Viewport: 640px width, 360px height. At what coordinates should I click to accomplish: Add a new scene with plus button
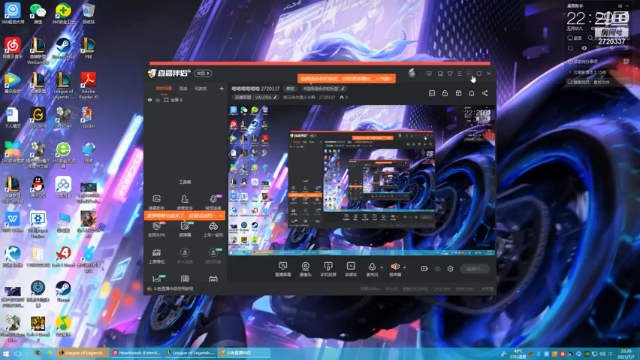221,88
